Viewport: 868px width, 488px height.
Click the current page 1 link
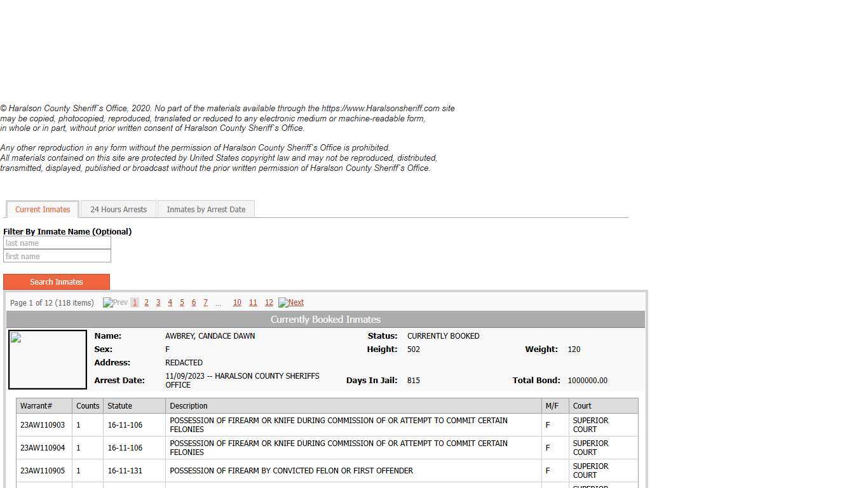(x=135, y=302)
